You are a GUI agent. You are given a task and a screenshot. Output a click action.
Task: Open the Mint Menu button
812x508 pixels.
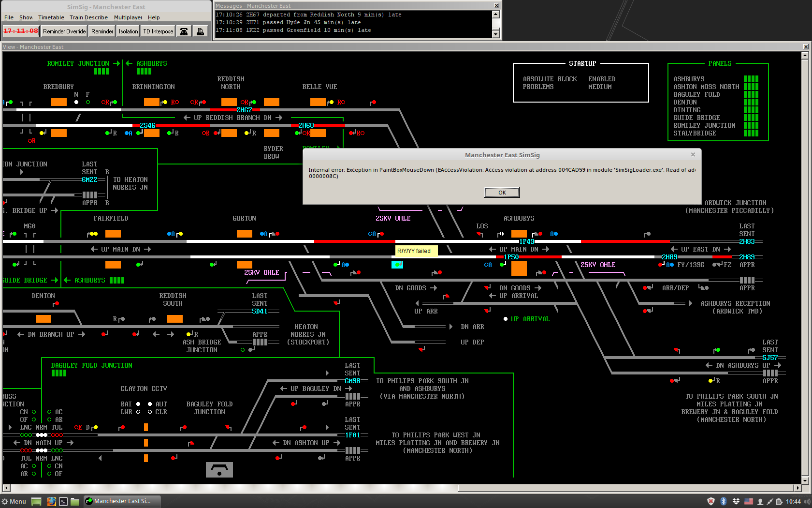click(x=14, y=501)
